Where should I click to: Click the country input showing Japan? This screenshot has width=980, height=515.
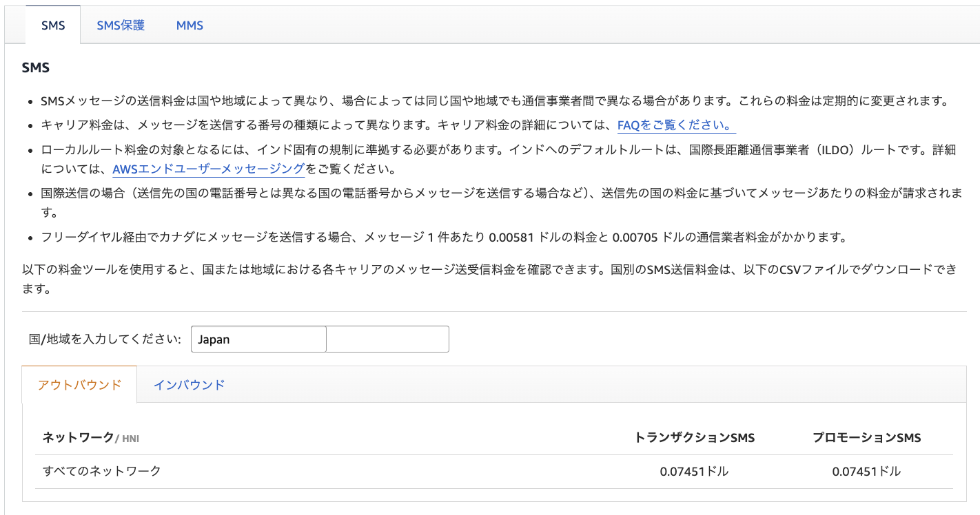point(258,339)
